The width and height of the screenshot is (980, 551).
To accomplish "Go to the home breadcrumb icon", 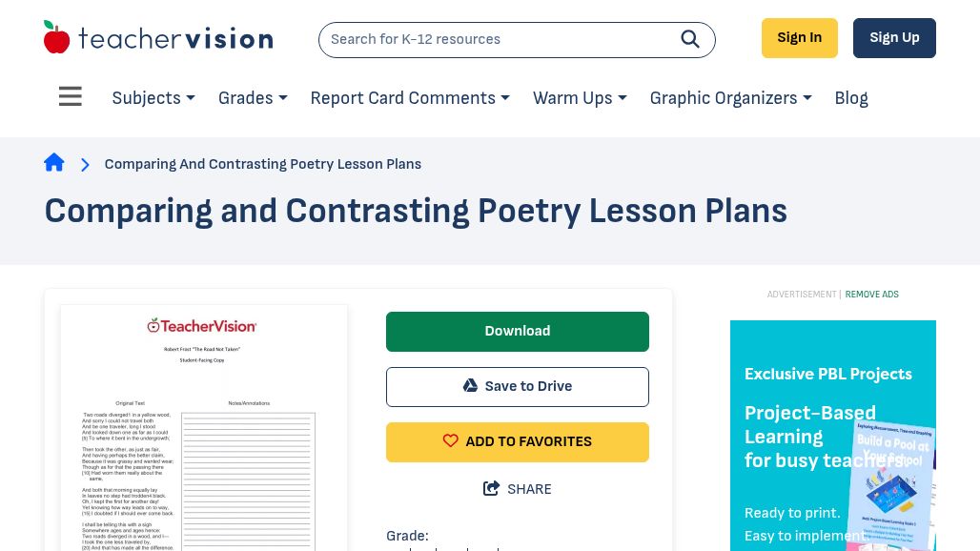I will pyautogui.click(x=54, y=163).
